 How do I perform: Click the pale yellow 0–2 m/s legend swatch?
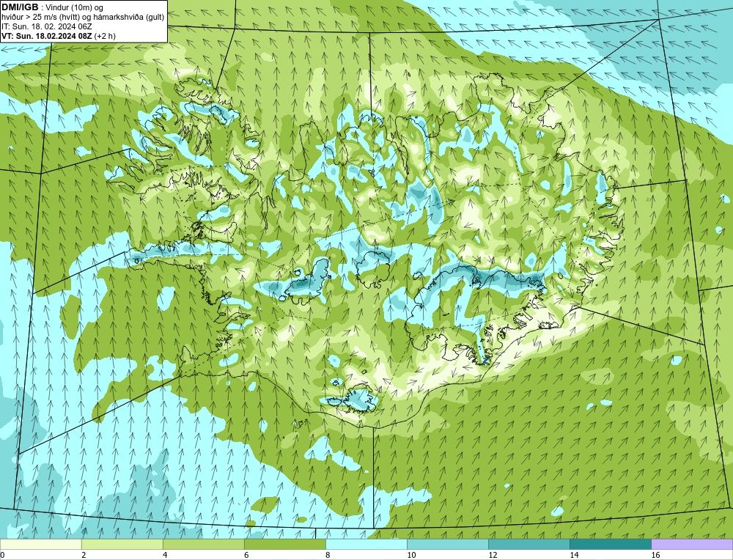pos(40,544)
